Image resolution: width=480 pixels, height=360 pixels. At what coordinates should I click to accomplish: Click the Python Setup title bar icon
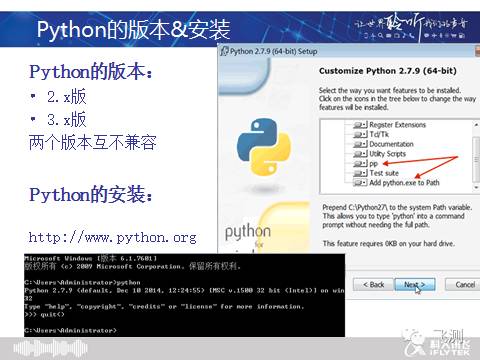(224, 51)
